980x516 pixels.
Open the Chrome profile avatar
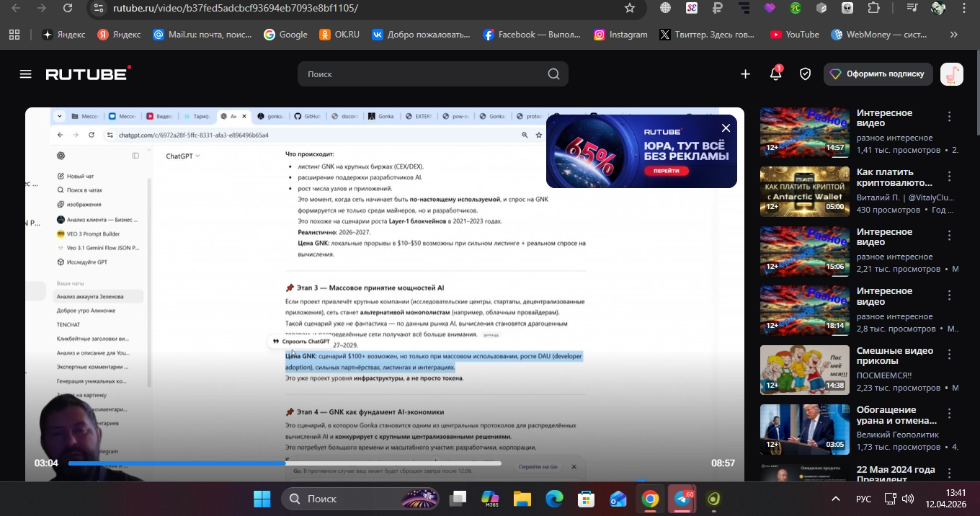coord(938,8)
